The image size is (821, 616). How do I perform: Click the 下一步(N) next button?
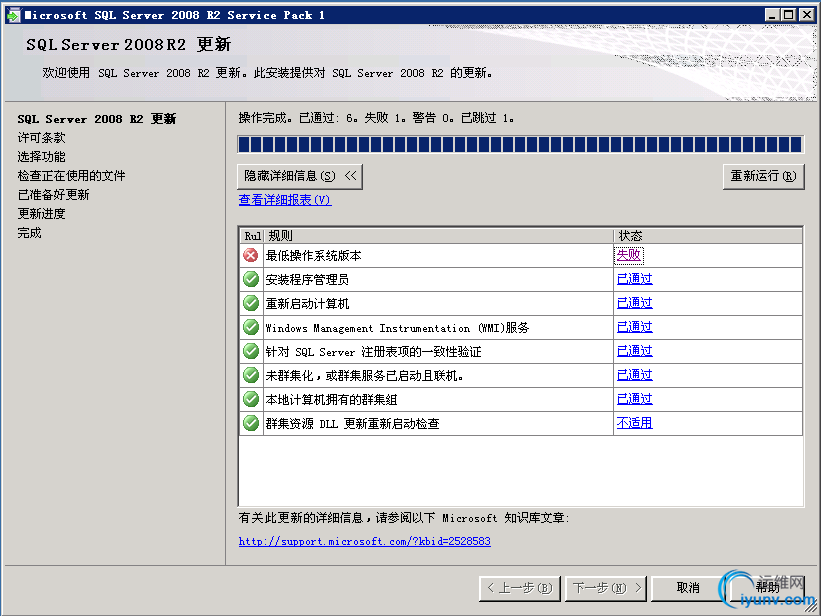[x=606, y=588]
